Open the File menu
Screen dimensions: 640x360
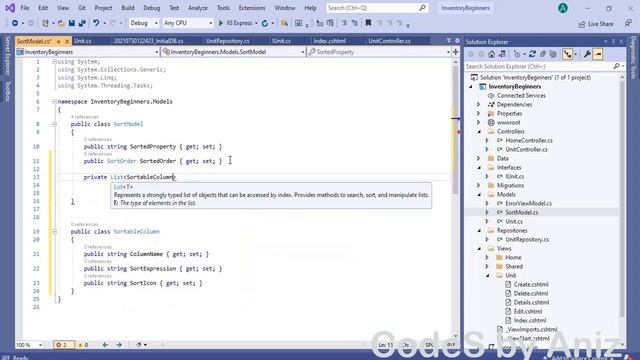point(25,8)
